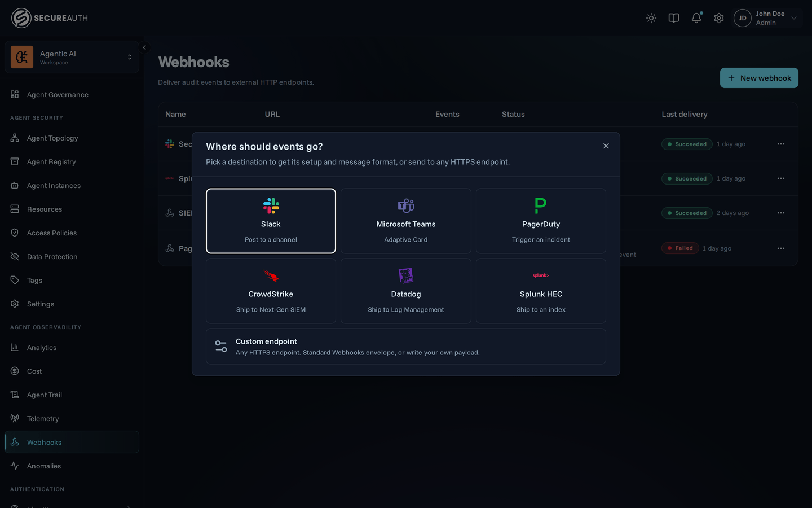The image size is (812, 508).
Task: Click the New webhook button
Action: coord(759,78)
